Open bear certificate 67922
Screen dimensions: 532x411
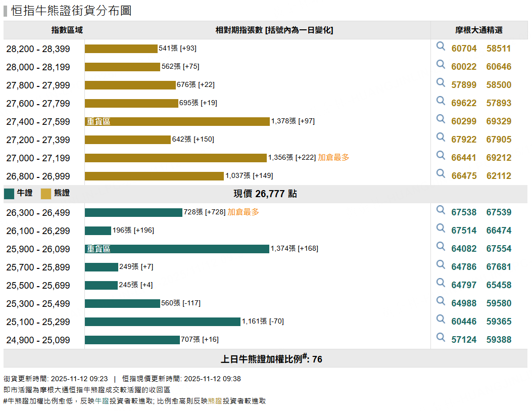(464, 140)
